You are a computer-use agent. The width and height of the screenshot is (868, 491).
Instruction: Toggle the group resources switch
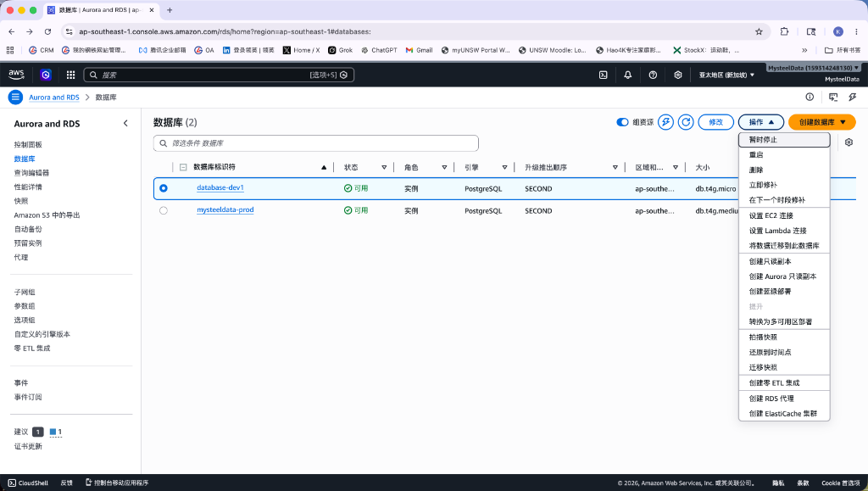point(622,122)
